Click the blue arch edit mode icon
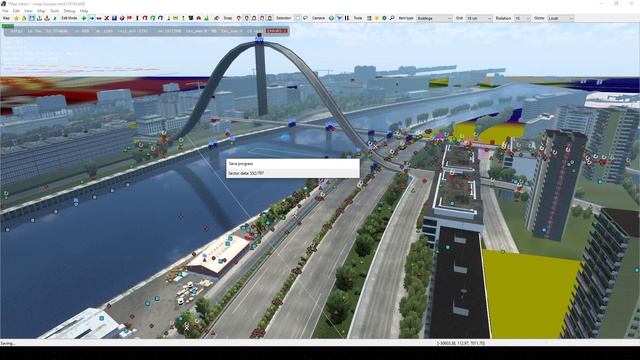The height and width of the screenshot is (360, 640). (x=160, y=18)
